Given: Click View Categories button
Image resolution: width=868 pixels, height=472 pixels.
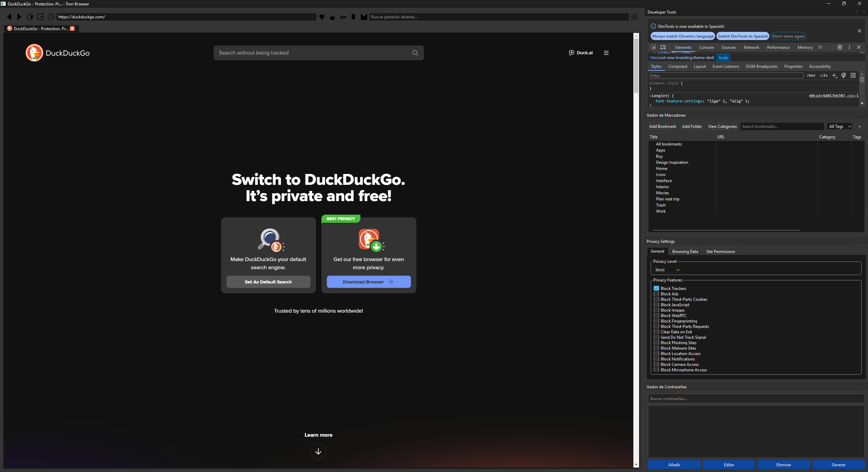Looking at the screenshot, I should 722,126.
